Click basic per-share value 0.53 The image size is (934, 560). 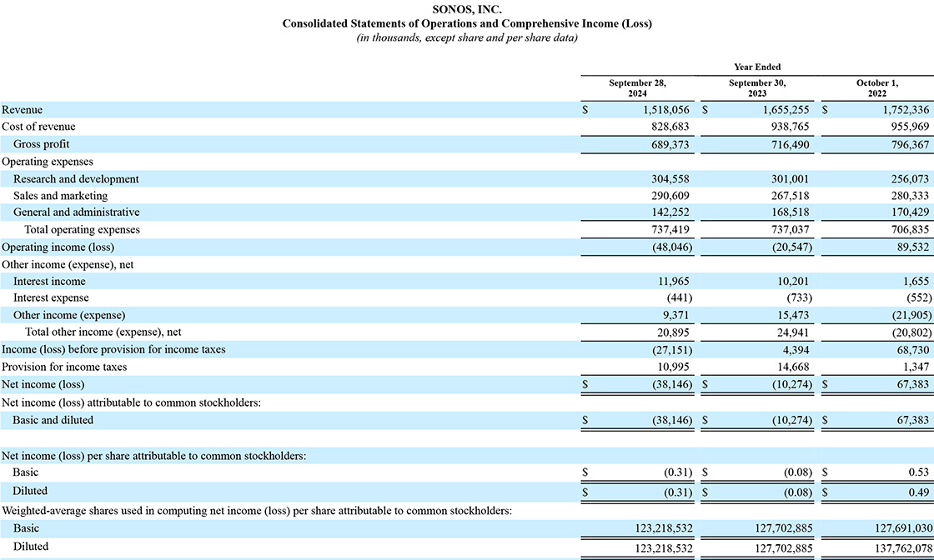click(918, 472)
